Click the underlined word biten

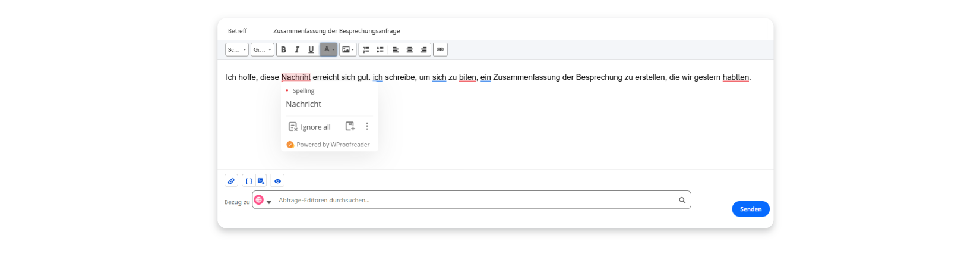tap(467, 77)
